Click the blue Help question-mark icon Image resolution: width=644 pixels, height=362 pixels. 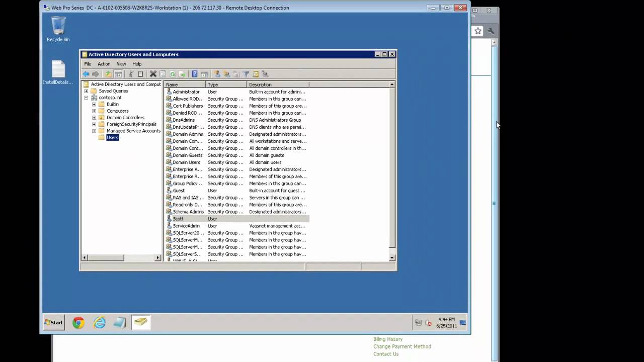pos(195,74)
